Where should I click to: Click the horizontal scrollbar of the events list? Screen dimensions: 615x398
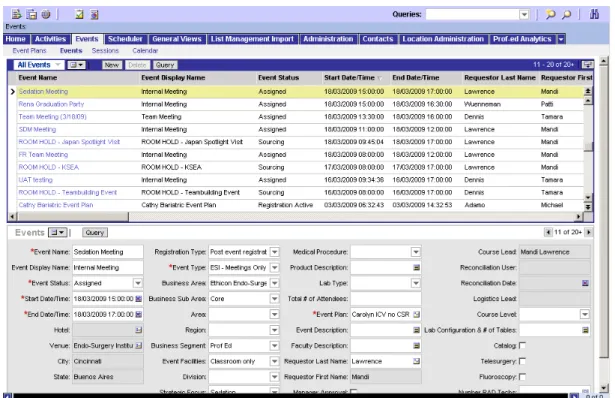point(73,216)
